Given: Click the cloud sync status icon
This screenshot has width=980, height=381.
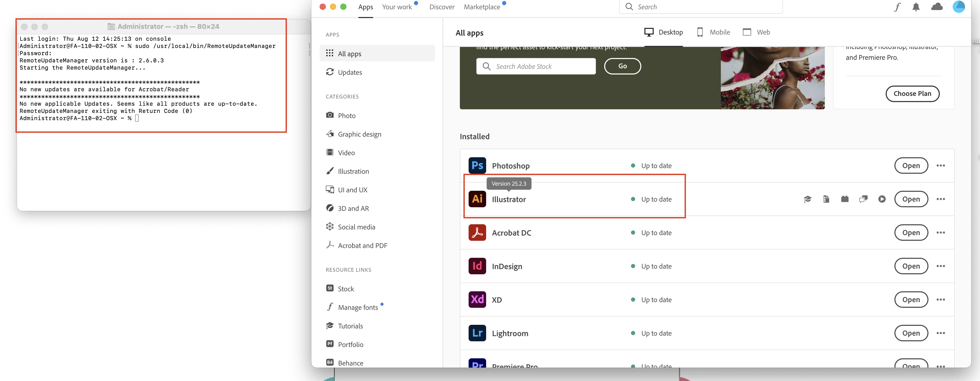Looking at the screenshot, I should coord(937,7).
